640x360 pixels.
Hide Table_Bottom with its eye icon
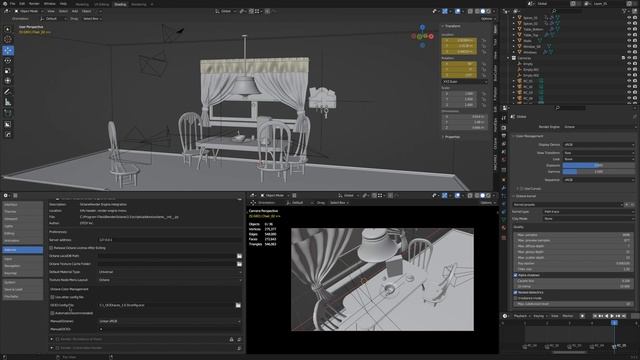tap(629, 29)
